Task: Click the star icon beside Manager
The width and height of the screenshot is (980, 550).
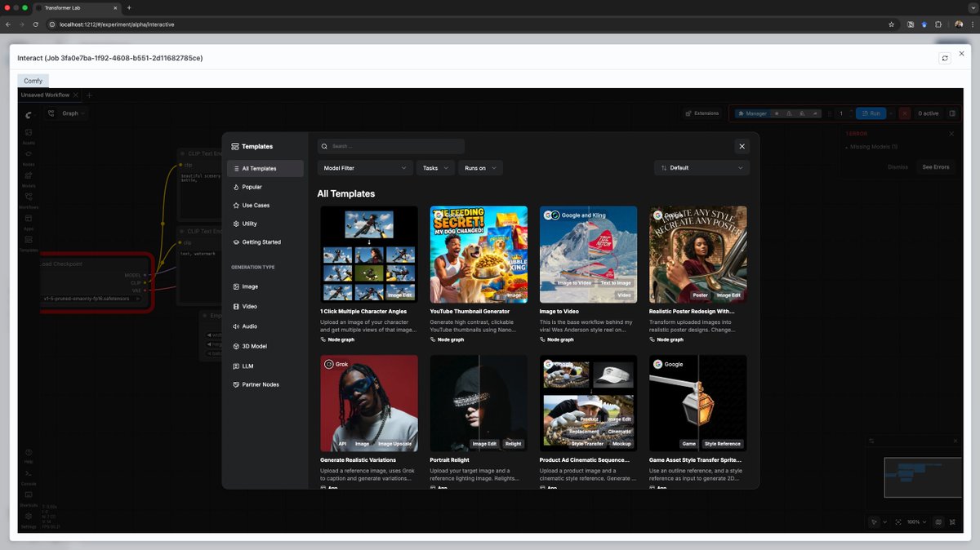Action: coord(777,113)
